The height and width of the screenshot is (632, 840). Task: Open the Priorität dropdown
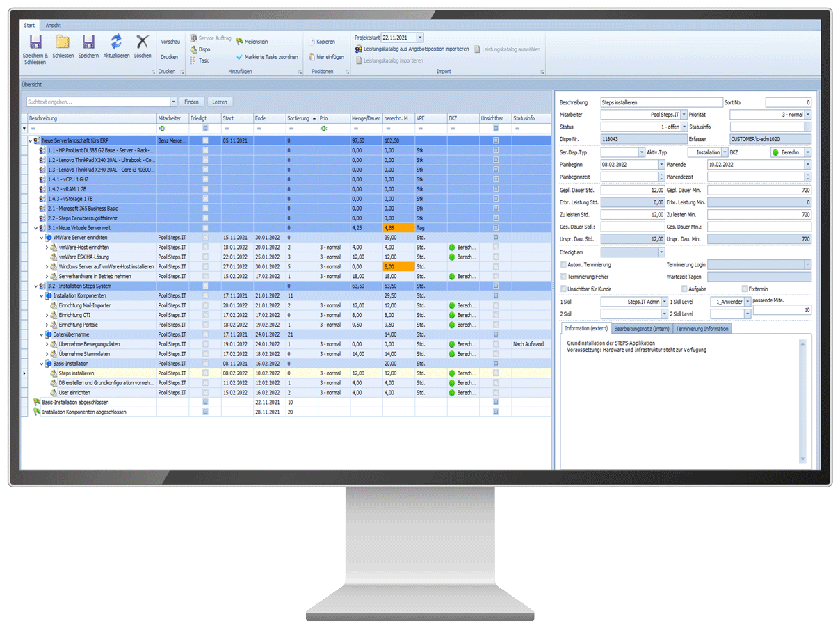coord(807,115)
